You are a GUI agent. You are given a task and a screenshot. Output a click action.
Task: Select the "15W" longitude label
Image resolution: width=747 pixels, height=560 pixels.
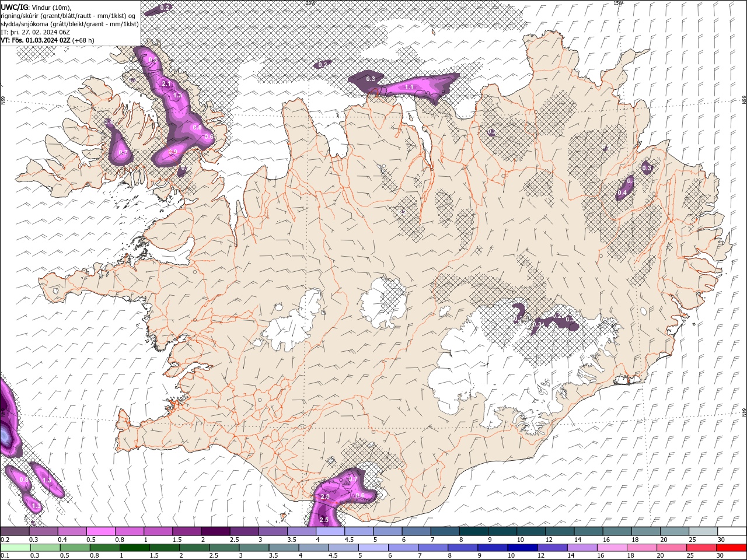(x=619, y=3)
